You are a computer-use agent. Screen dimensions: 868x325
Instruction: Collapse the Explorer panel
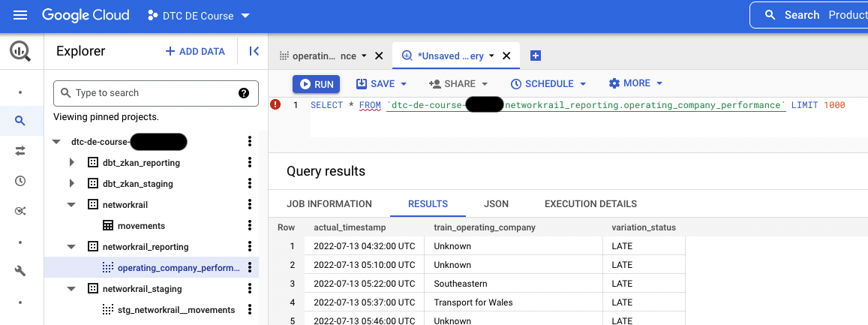pyautogui.click(x=254, y=52)
